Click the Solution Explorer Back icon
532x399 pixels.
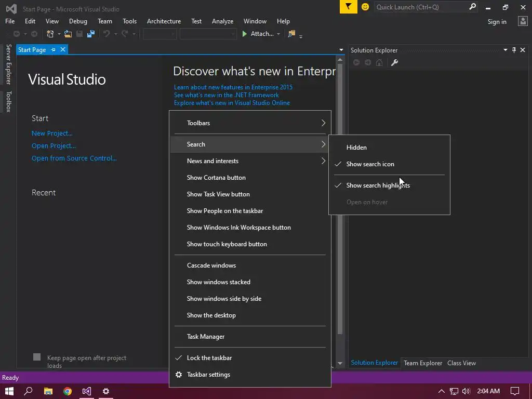356,62
